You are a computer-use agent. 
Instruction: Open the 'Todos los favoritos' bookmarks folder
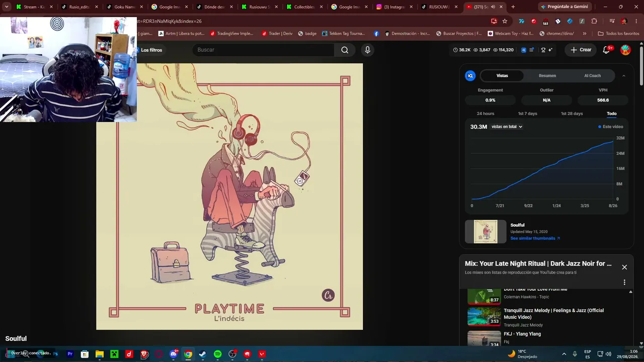(x=618, y=34)
